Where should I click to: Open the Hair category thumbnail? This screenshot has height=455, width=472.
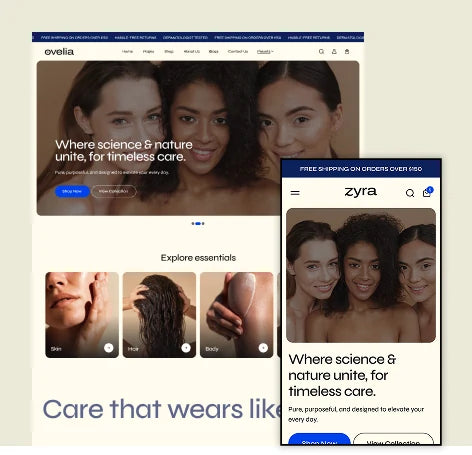pos(159,315)
